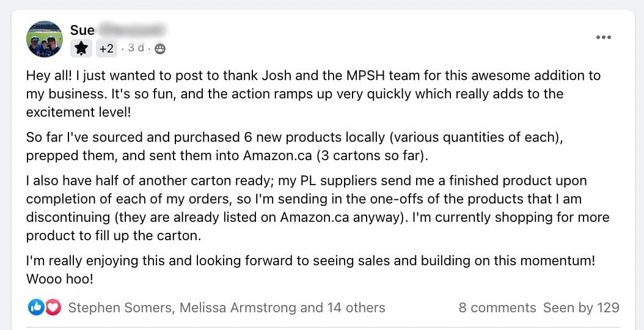Click the paragraph about 6 new products
Screen dimensions: 644x330
293,146
